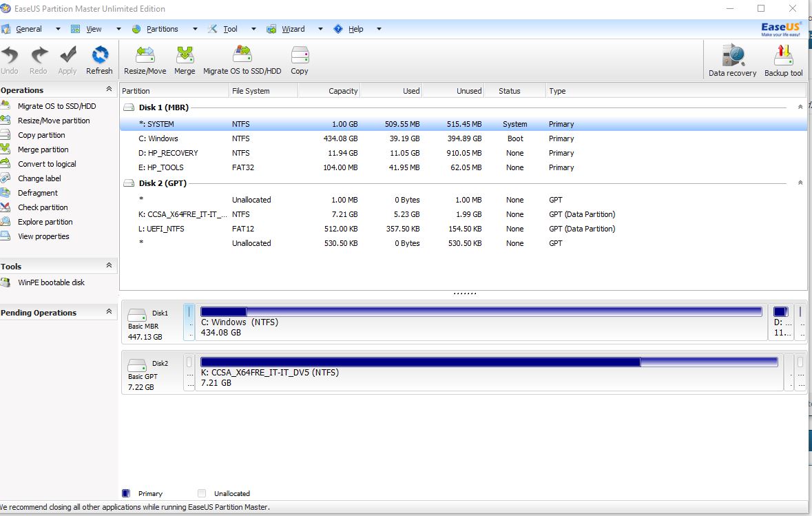Select the 1.00 MB Unallocated row
Viewport: 812px width, 516px height.
pyautogui.click(x=463, y=200)
